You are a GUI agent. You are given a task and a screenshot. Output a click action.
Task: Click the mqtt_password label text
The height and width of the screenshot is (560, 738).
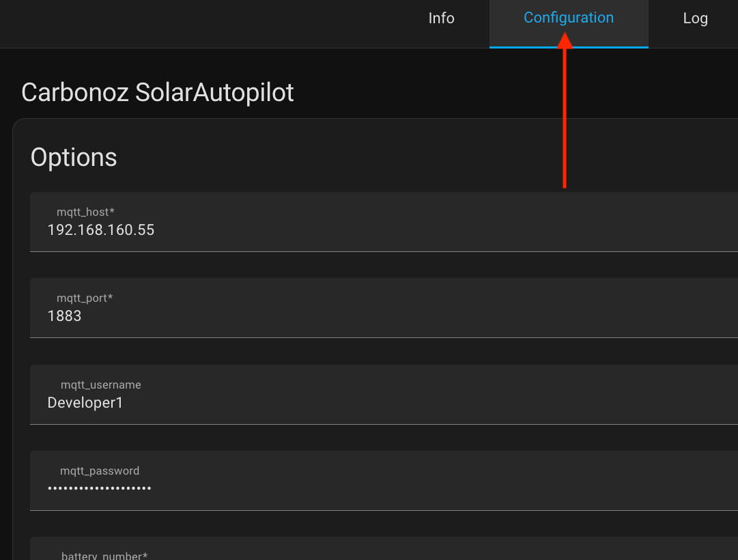click(x=100, y=471)
